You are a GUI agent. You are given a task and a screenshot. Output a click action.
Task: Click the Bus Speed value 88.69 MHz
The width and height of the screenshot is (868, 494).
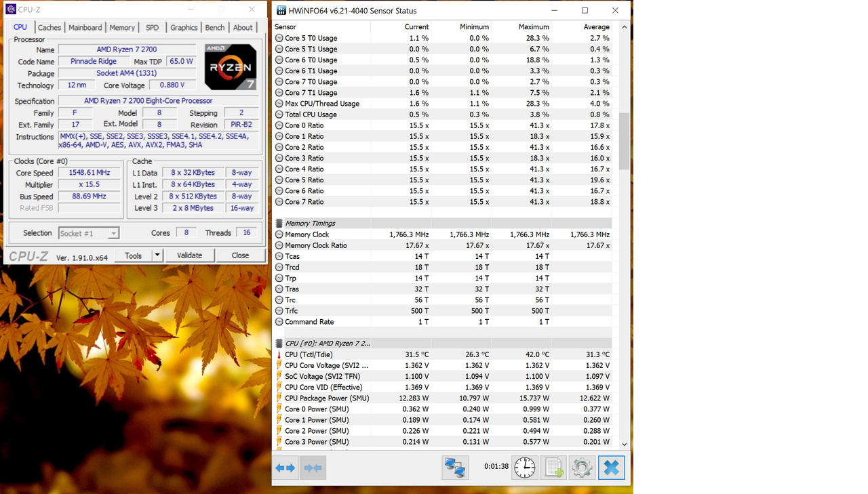pos(90,197)
